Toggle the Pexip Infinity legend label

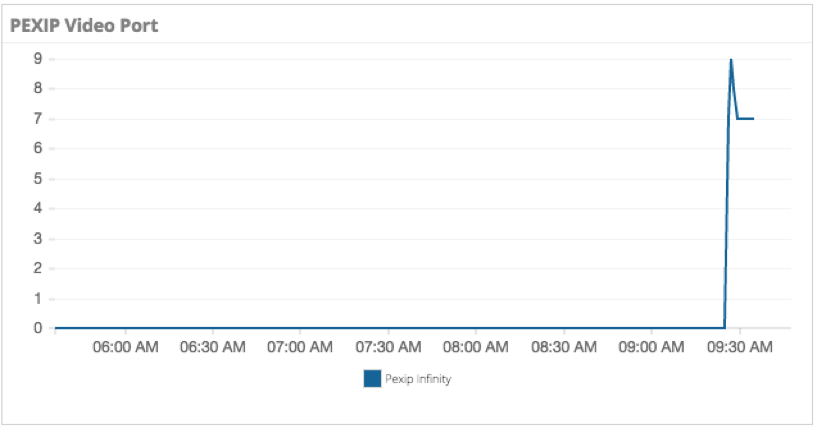(x=418, y=379)
